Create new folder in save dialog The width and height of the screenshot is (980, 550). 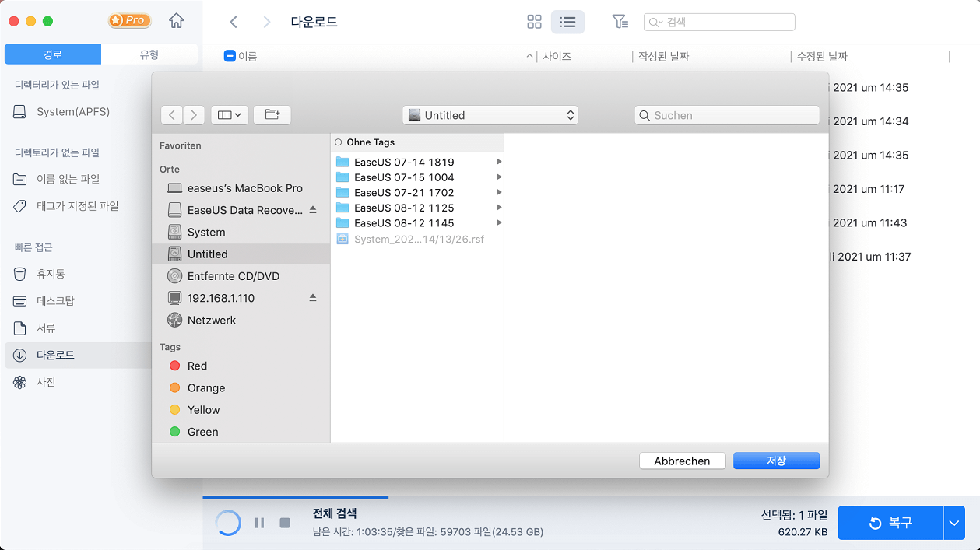click(x=272, y=115)
